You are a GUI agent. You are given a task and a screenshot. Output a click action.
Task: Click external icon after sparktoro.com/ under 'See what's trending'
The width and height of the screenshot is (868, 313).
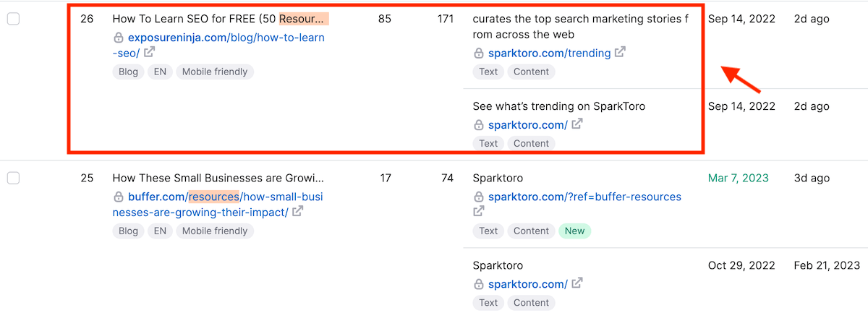pos(576,124)
